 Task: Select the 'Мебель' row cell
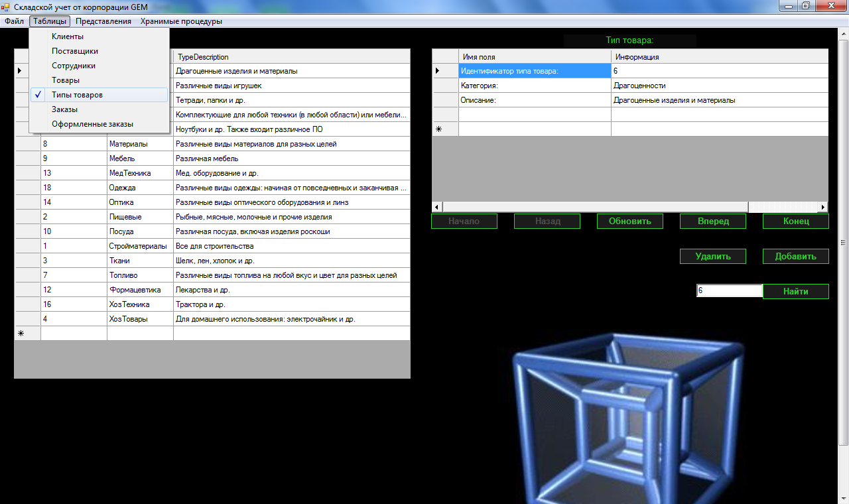tap(140, 158)
